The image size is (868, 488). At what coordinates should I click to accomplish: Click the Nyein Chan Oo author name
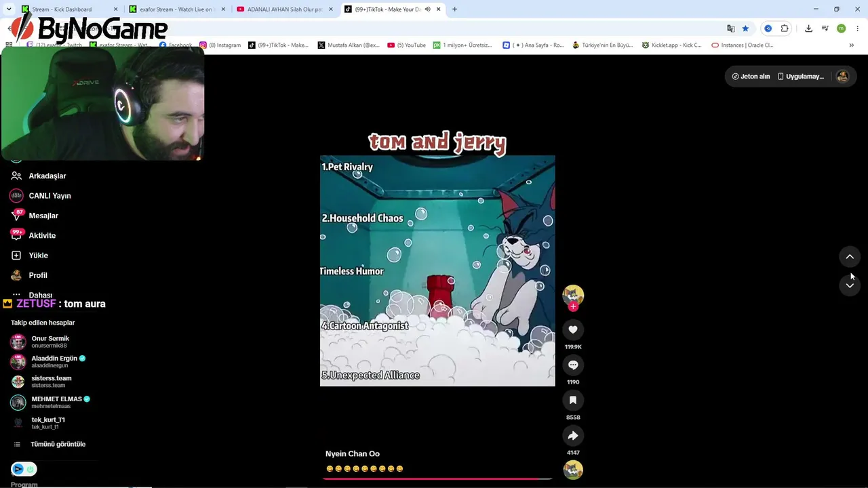[353, 453]
